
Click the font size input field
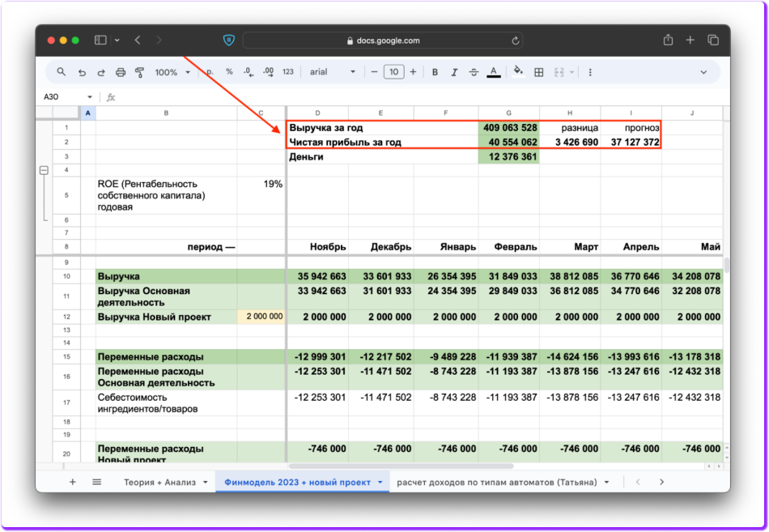tap(393, 72)
